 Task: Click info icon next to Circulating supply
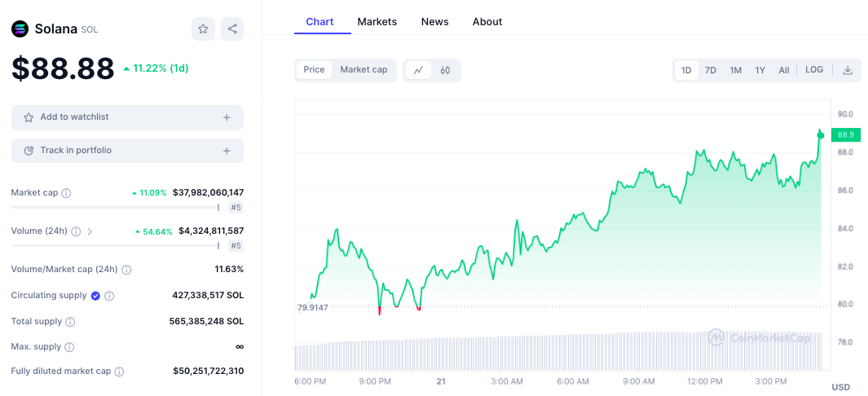click(x=110, y=296)
